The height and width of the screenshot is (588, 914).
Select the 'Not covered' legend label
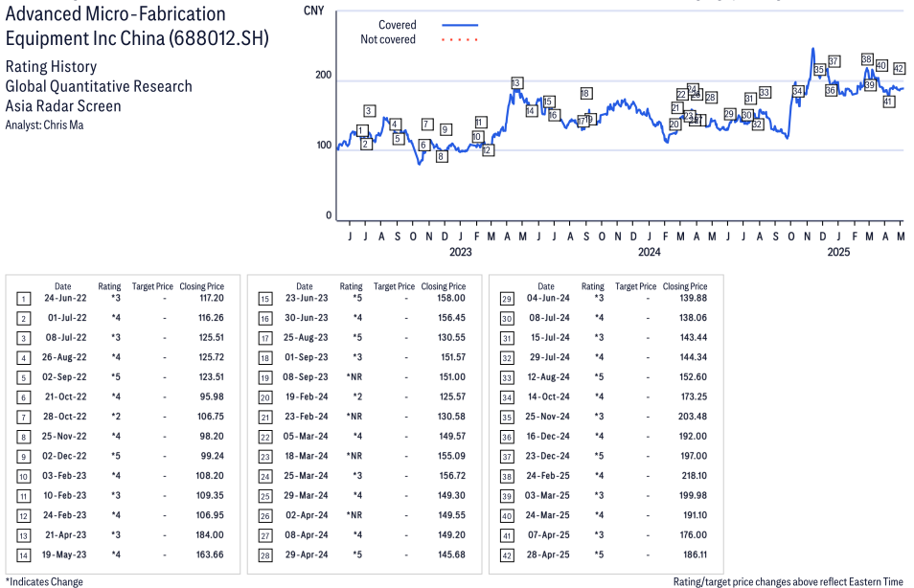point(388,39)
